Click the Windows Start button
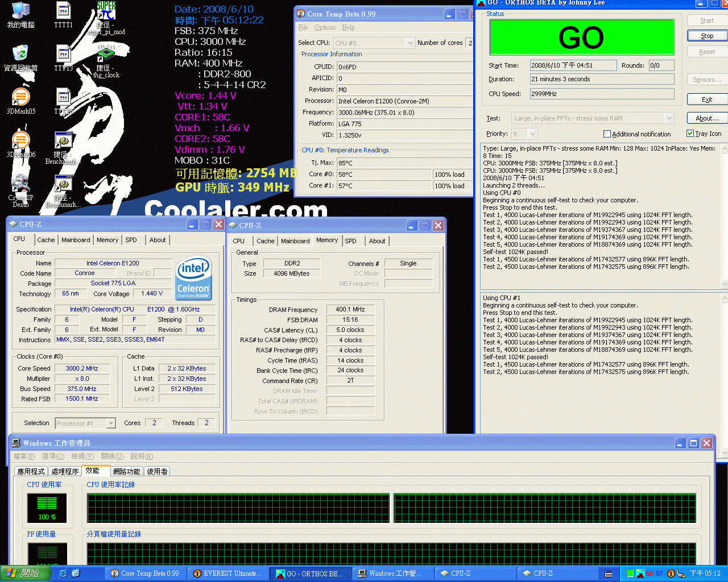Viewport: 728px width, 582px height. 25,573
